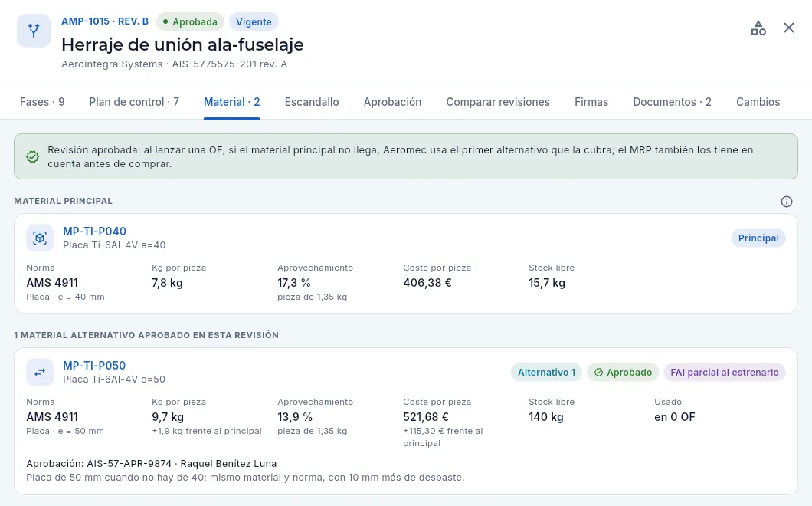Click the info icon beside Material Principal
The height and width of the screenshot is (506, 812).
tap(787, 202)
